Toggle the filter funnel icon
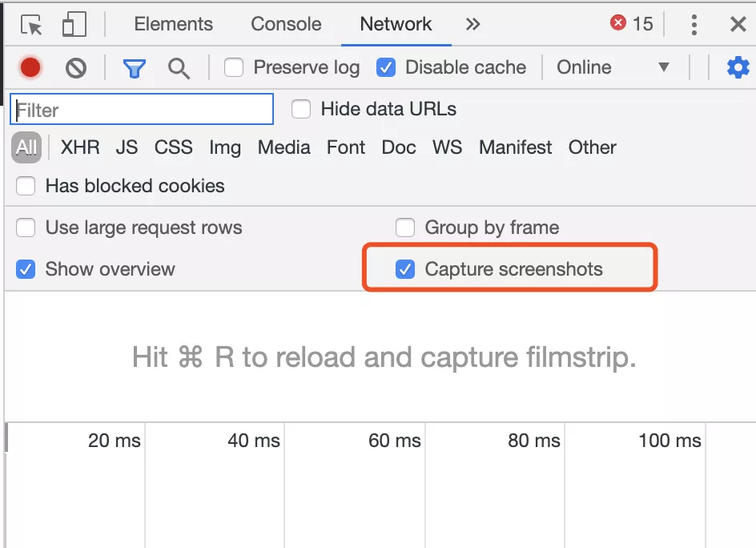The image size is (756, 548). [134, 68]
